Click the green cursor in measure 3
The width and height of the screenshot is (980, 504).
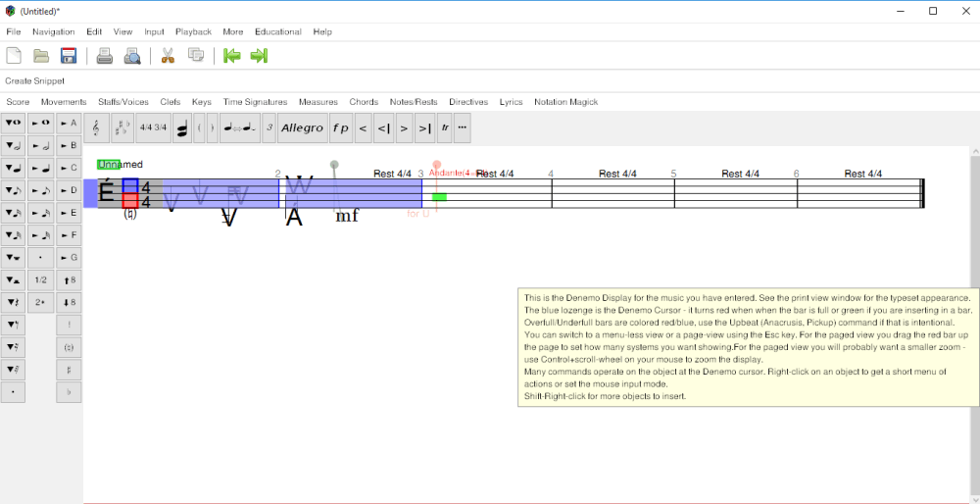tap(439, 197)
